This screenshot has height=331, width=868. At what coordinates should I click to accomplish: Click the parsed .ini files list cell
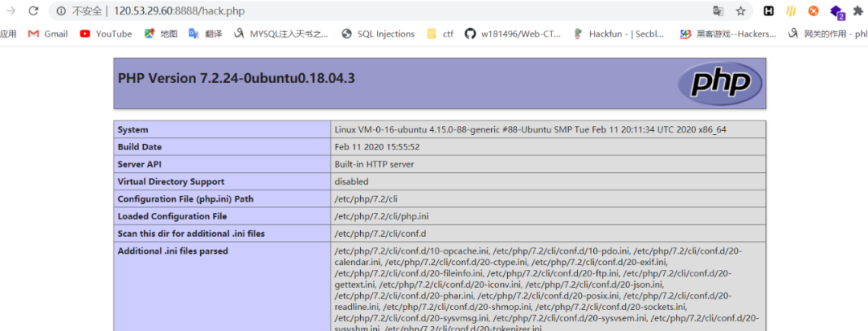(548, 288)
